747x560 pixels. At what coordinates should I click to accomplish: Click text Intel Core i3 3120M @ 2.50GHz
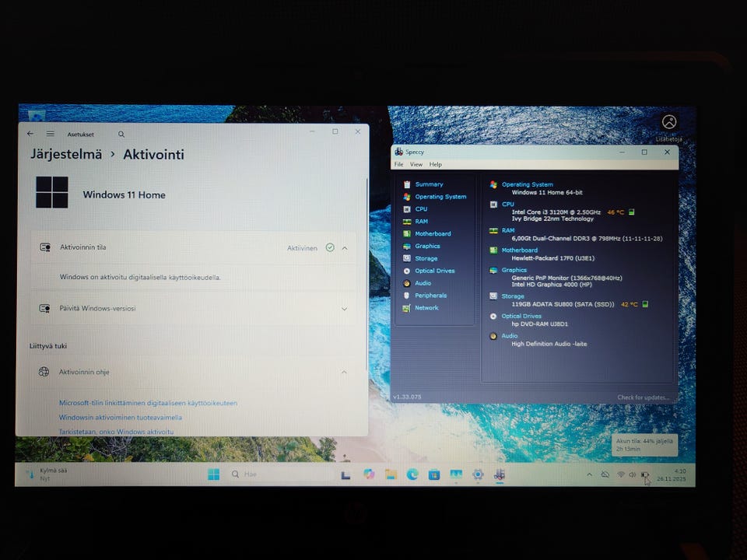point(556,212)
